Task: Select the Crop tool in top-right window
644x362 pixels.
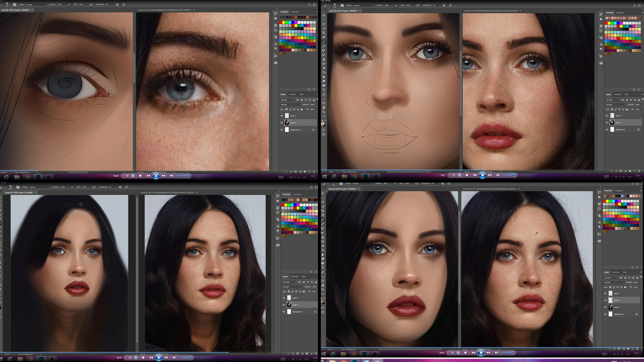Action: (324, 33)
